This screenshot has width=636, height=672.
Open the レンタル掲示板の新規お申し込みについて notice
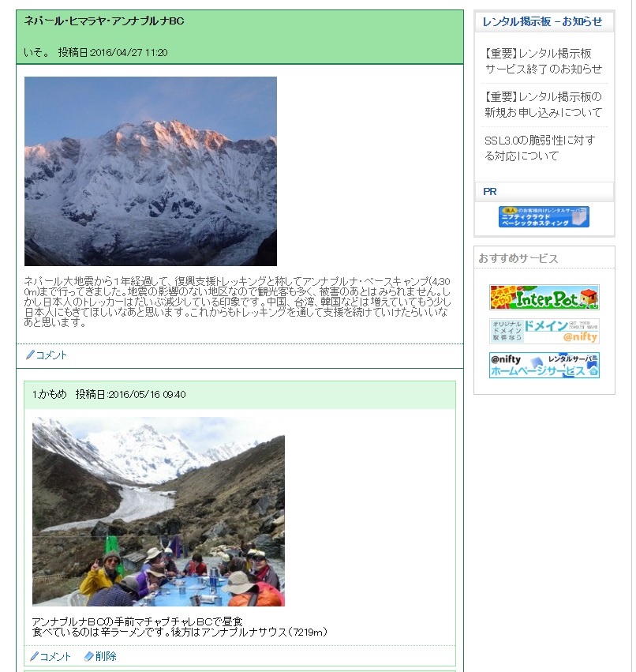[x=544, y=104]
